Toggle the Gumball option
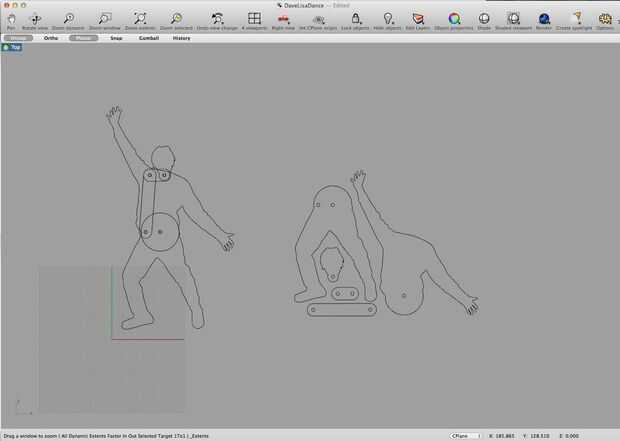 (149, 38)
